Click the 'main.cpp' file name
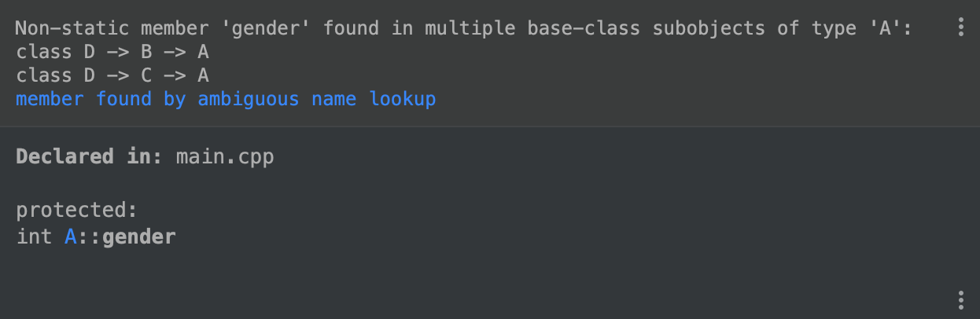The image size is (980, 319). (225, 156)
